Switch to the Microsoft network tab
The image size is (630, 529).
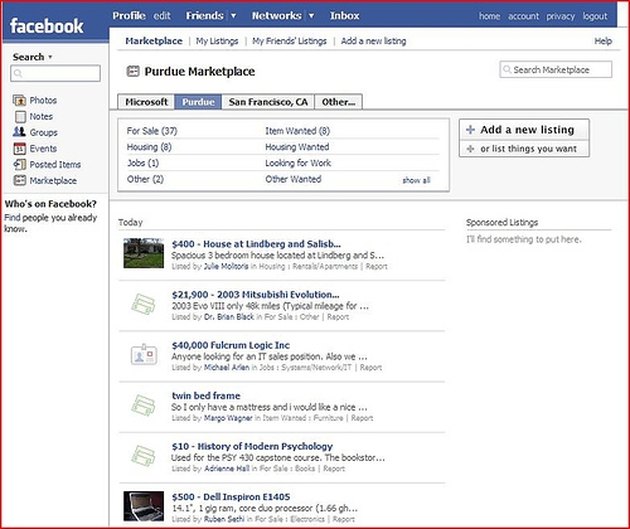click(146, 102)
